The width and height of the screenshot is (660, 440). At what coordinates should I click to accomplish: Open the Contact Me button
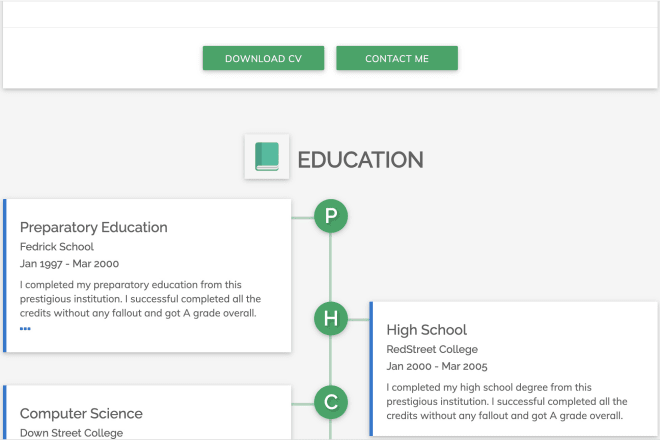(397, 58)
